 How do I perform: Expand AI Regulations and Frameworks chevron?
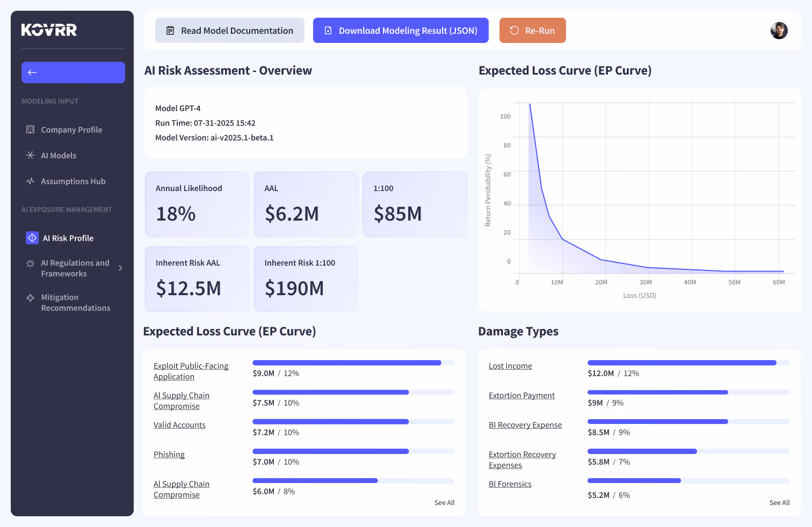point(120,268)
